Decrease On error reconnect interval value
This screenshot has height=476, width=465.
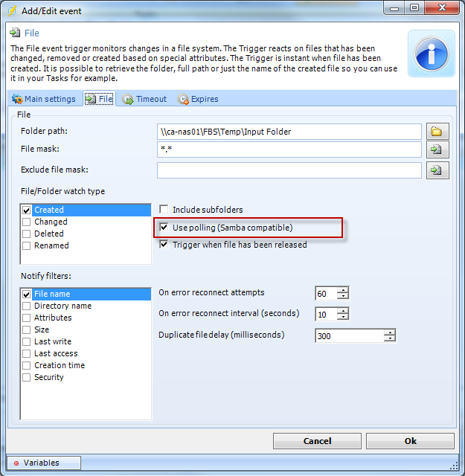(342, 318)
